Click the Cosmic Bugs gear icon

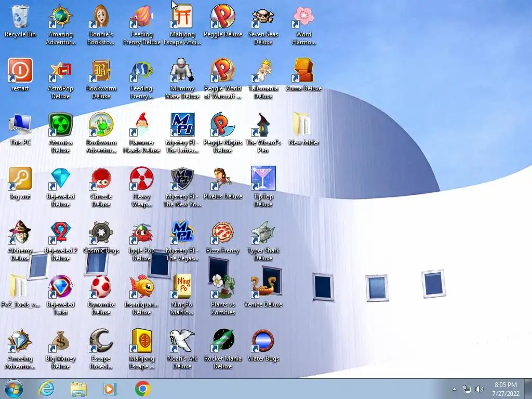pos(101,232)
